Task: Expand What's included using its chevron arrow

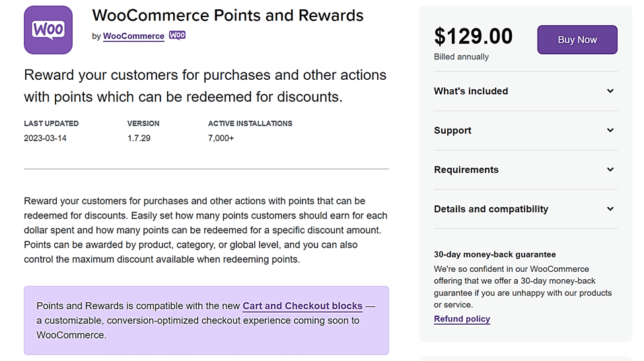Action: pos(610,91)
